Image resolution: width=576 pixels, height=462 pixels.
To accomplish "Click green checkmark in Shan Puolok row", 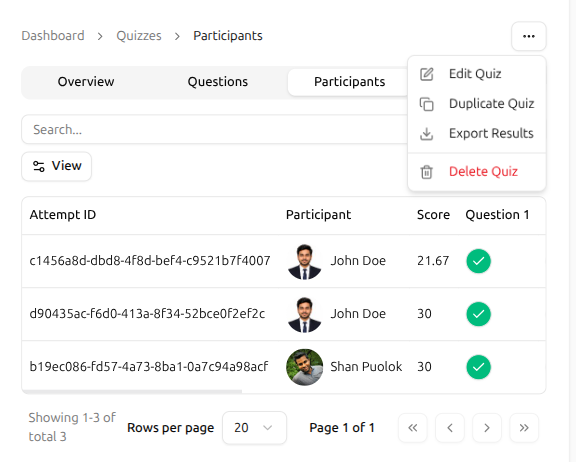I will (x=478, y=367).
